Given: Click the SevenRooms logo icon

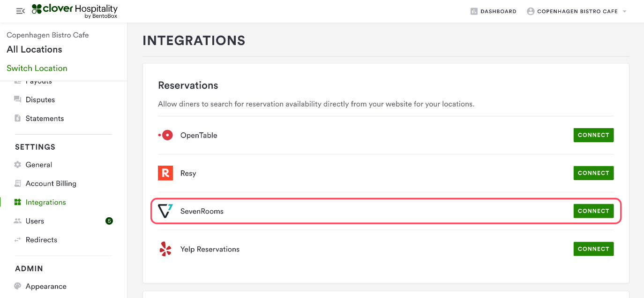Looking at the screenshot, I should tap(165, 211).
